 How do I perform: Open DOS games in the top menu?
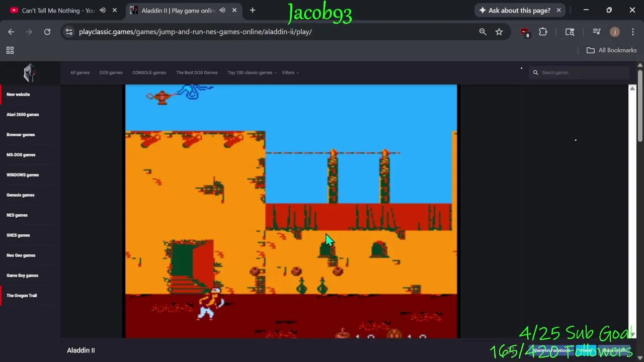pyautogui.click(x=111, y=72)
